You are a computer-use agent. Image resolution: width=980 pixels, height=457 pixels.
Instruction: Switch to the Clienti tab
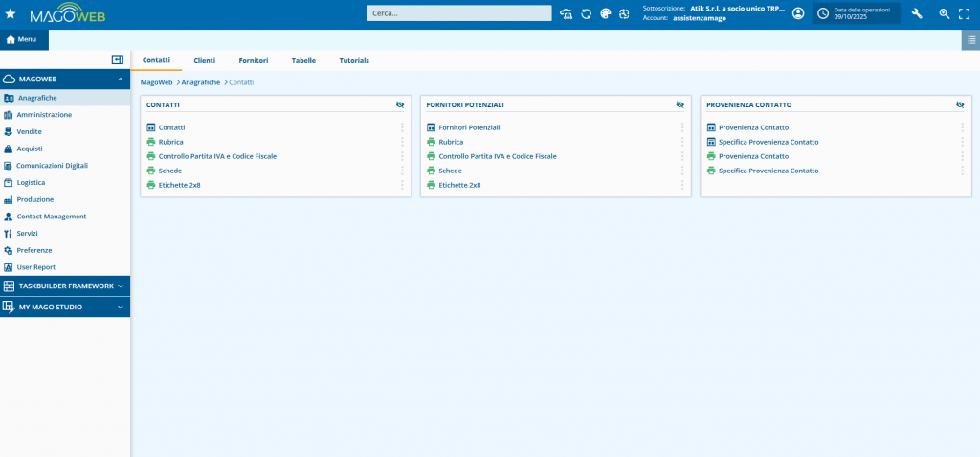pos(204,60)
